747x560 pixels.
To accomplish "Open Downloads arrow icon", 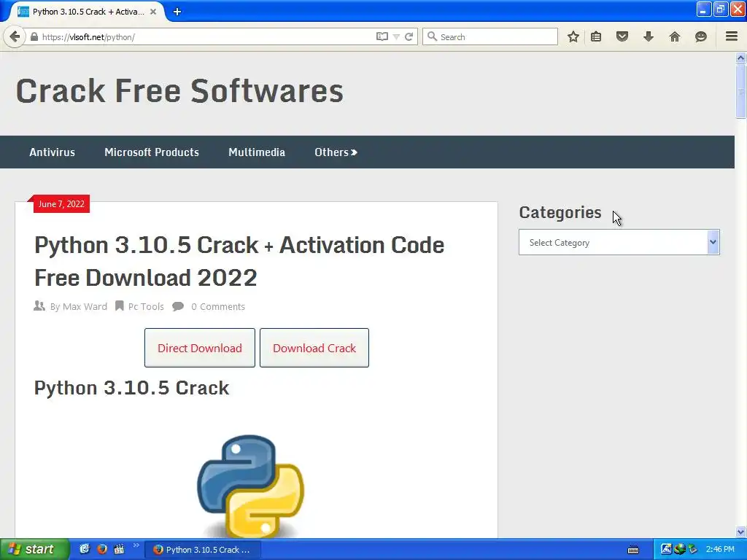I will click(x=649, y=36).
